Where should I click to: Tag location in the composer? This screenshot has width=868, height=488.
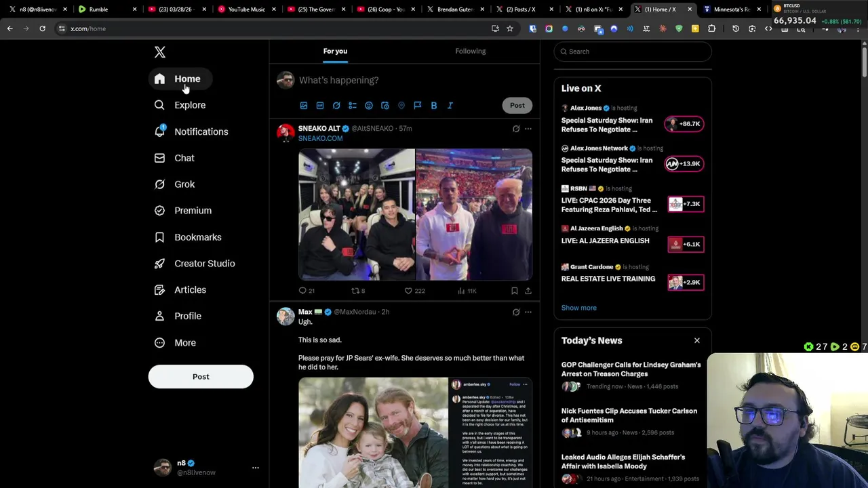(401, 106)
